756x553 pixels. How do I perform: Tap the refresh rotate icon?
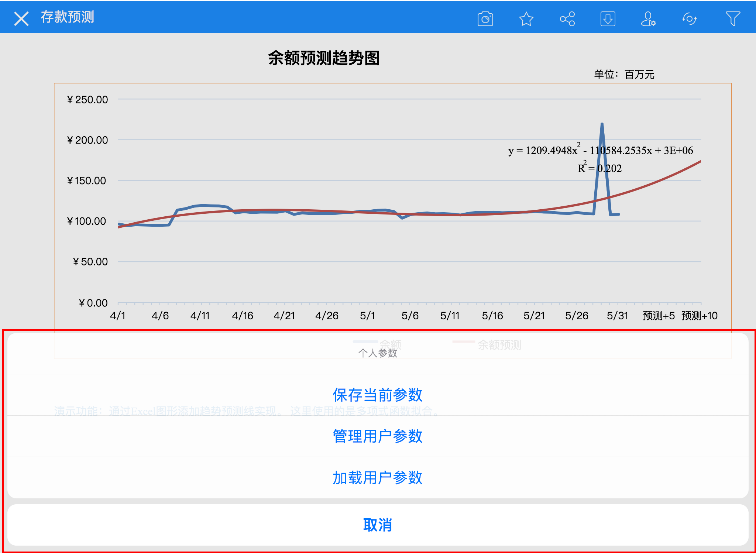tap(689, 19)
